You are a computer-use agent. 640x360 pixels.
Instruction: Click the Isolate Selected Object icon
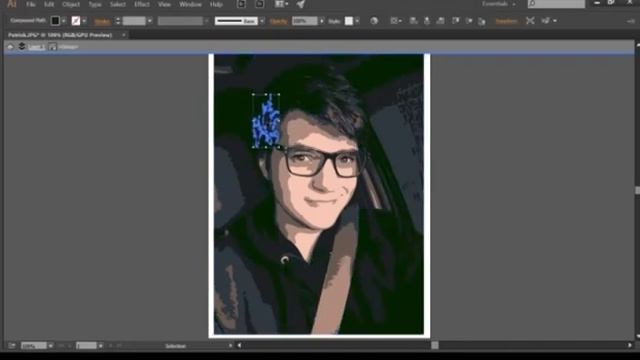(x=530, y=21)
